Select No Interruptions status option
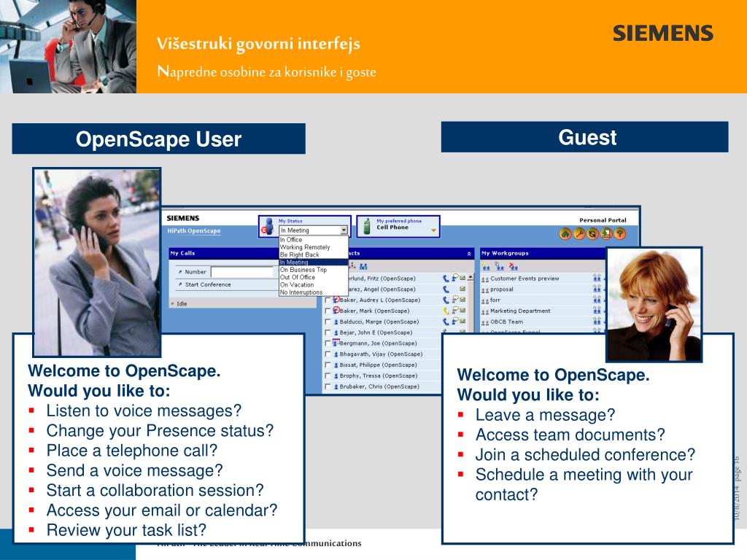 click(x=314, y=292)
